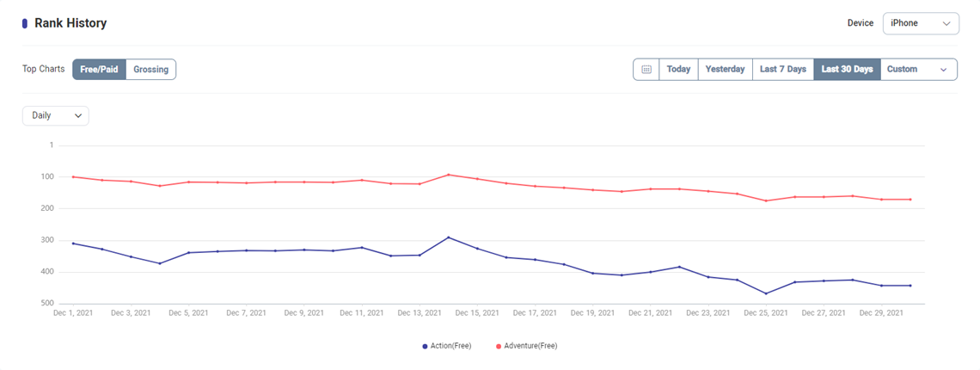Click the Rank History purple marker icon

(x=25, y=24)
